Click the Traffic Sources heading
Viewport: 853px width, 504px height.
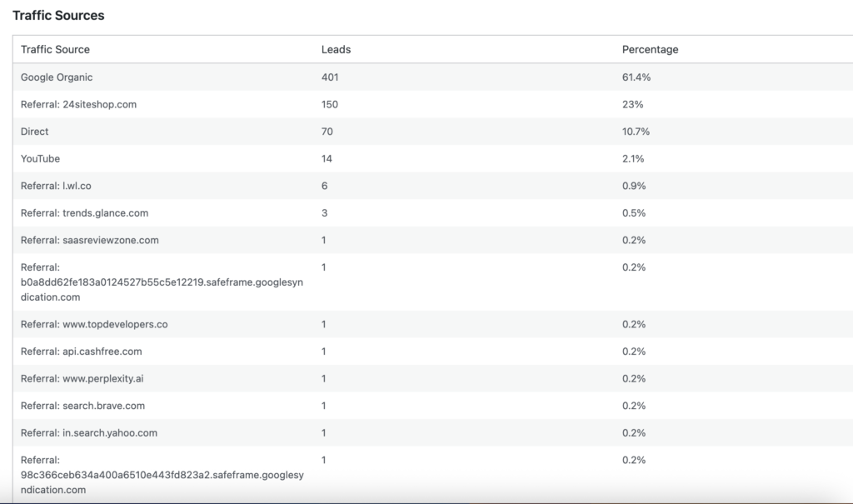tap(58, 16)
